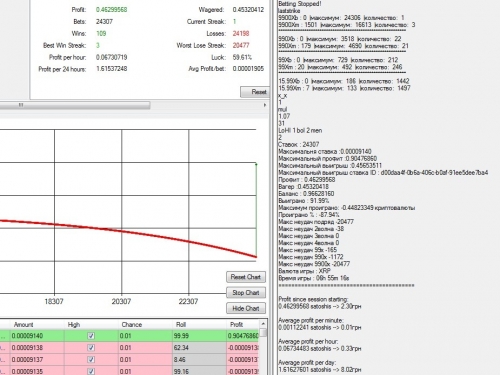This screenshot has height=375, width=500.
Task: Click the log line 'Выиграно : 91.99%'
Action: click(x=303, y=201)
